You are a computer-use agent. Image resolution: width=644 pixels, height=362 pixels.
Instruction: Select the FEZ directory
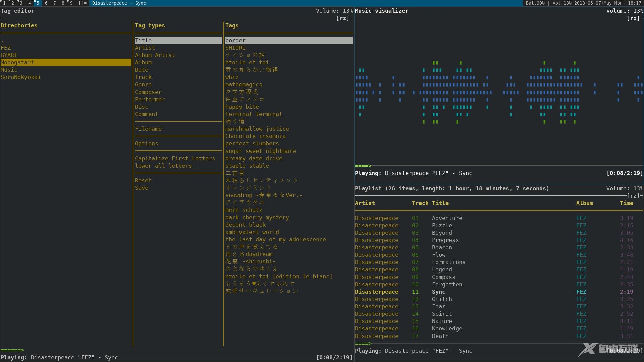click(66, 48)
